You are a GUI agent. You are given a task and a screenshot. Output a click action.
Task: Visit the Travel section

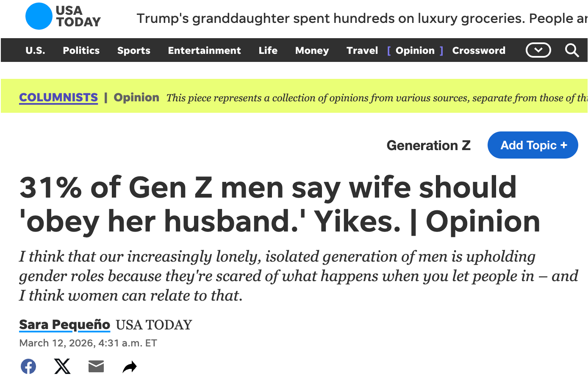(362, 50)
